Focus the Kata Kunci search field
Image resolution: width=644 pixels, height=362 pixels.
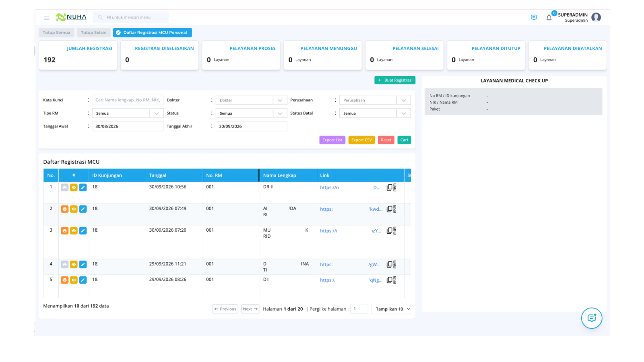[x=128, y=100]
